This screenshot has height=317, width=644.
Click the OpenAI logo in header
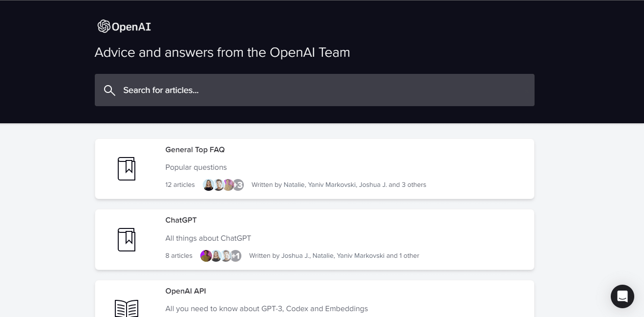(124, 26)
